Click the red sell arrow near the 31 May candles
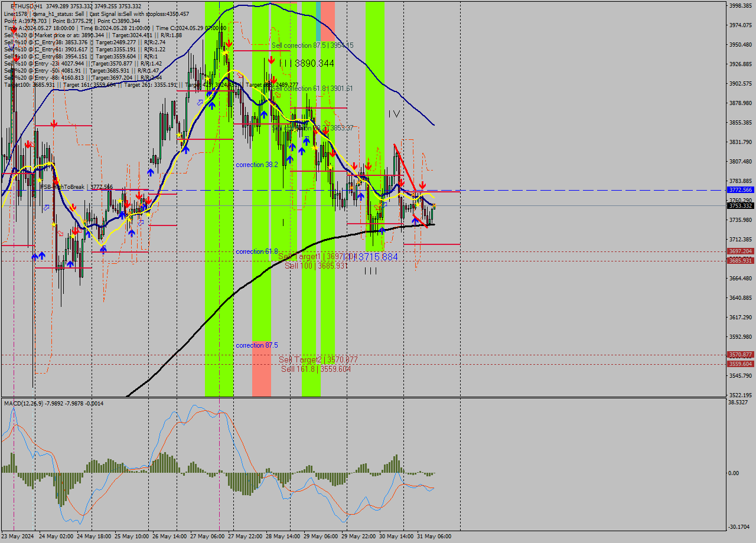The width and height of the screenshot is (756, 543). point(423,184)
